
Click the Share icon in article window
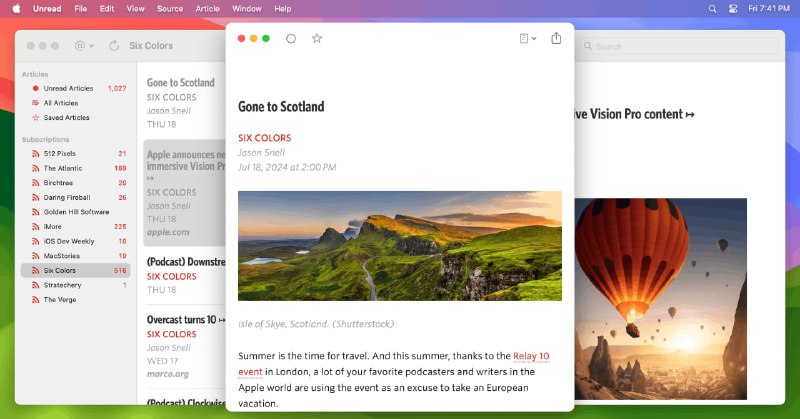click(x=557, y=39)
